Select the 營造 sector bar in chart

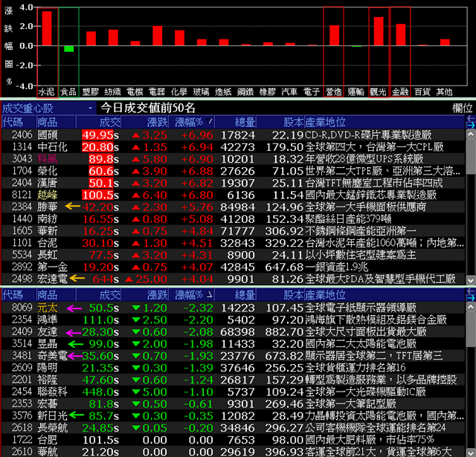334,36
